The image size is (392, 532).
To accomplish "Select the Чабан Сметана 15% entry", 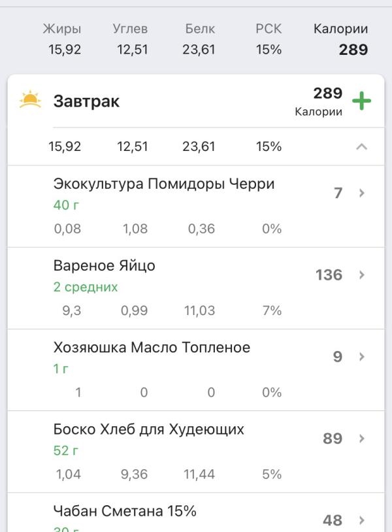I will coord(124,511).
